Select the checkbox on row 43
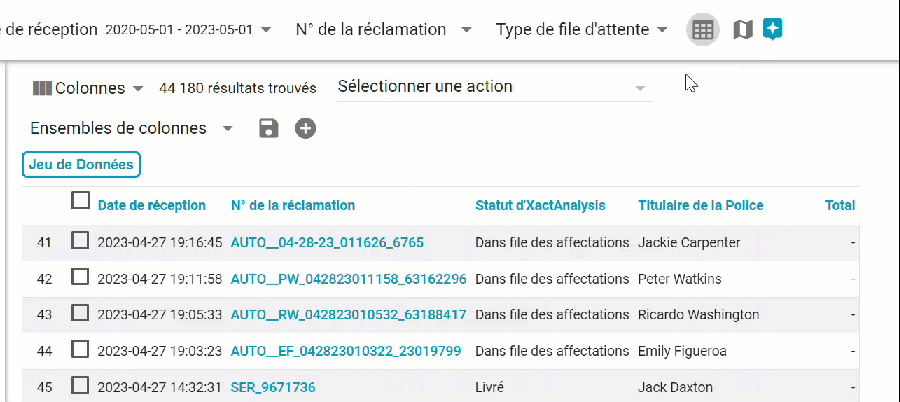Screen dimensions: 900x402 [x=81, y=314]
